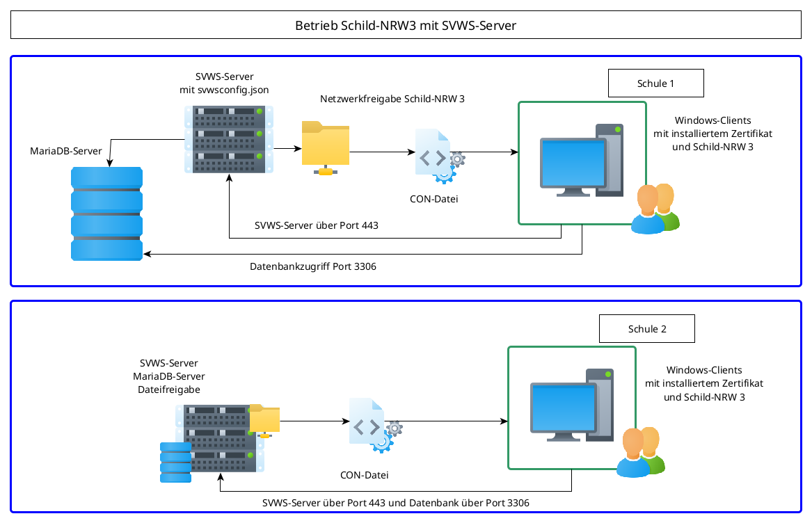Click the Dateifreigabe caption in Schule 2

(x=168, y=390)
